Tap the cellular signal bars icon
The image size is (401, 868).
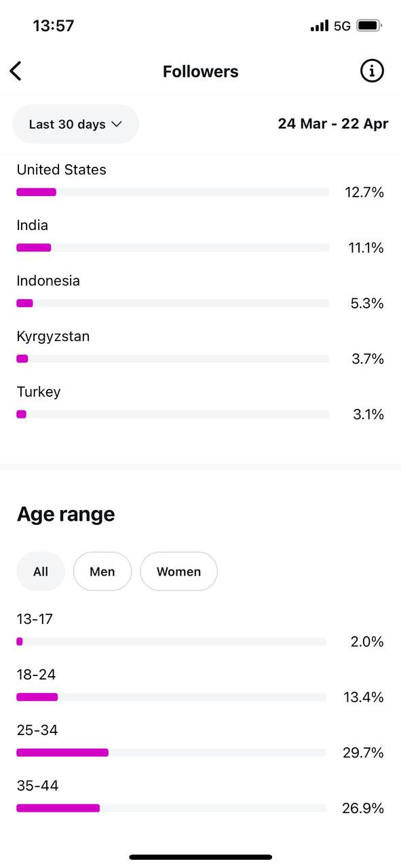tap(320, 26)
